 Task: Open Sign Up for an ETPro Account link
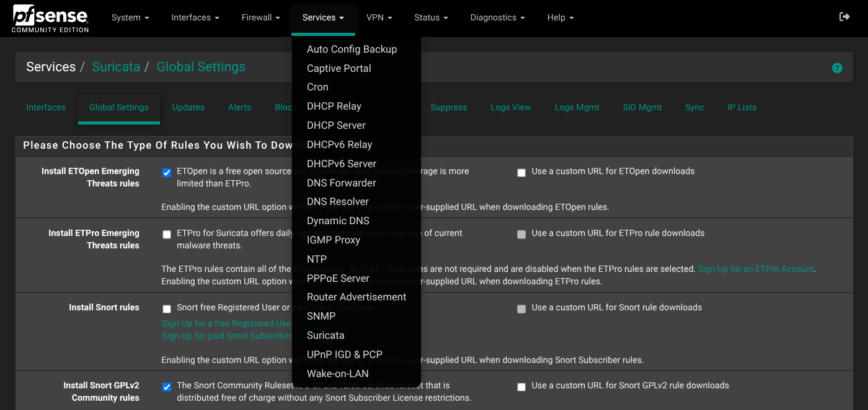pos(756,269)
